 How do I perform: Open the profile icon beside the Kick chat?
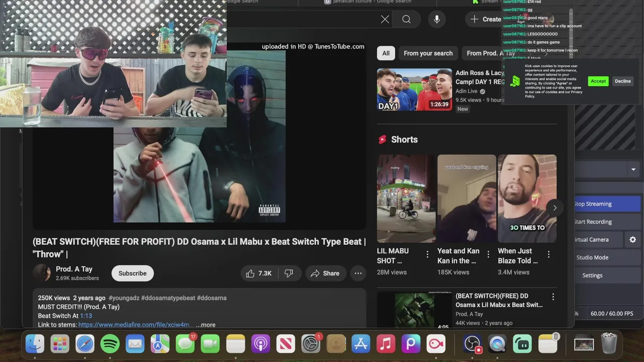pos(548,19)
